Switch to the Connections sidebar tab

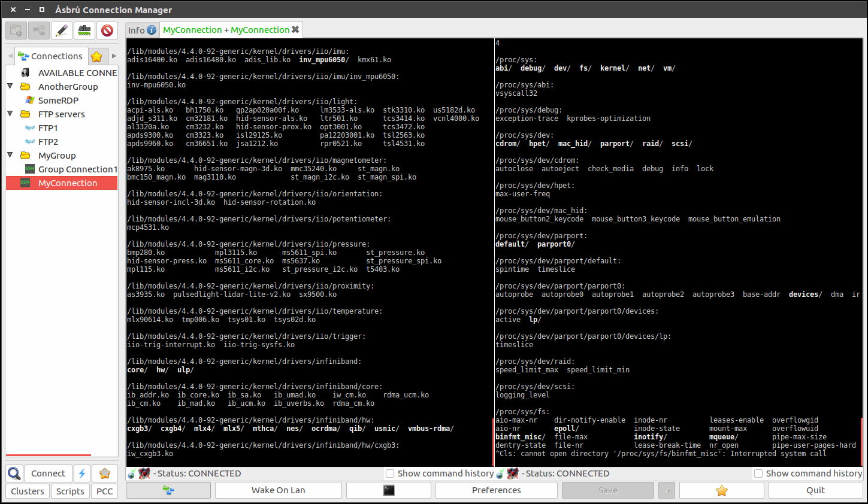[50, 56]
